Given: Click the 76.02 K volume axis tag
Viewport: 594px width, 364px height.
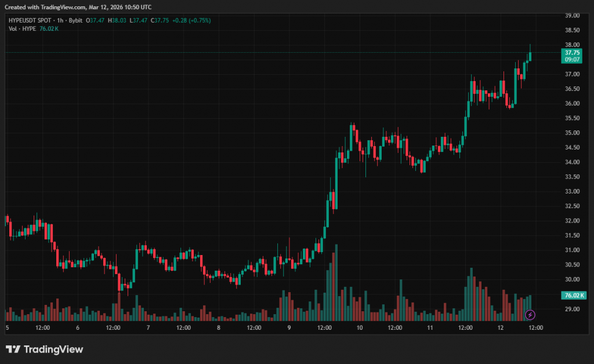Looking at the screenshot, I should click(573, 295).
